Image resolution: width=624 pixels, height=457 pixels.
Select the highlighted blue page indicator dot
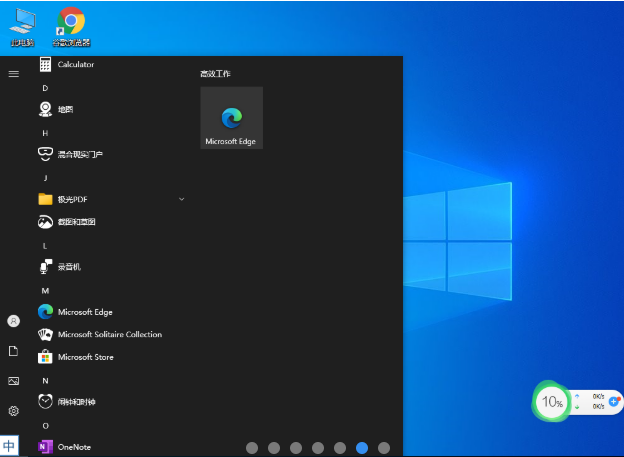[362, 448]
